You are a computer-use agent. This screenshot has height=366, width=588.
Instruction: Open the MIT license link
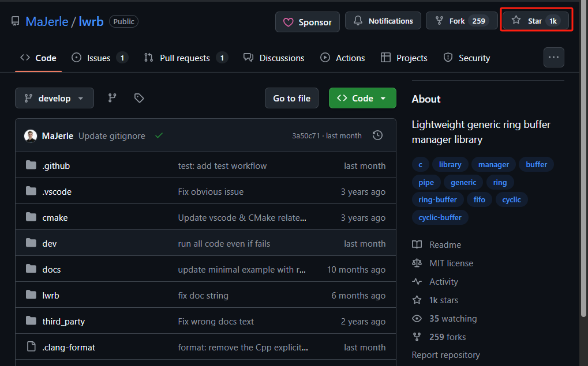[x=443, y=263]
